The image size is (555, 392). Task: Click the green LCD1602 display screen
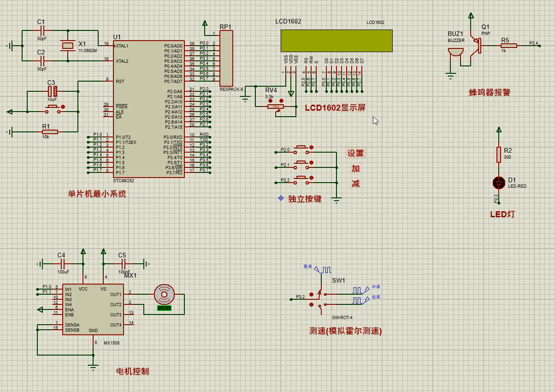click(336, 41)
